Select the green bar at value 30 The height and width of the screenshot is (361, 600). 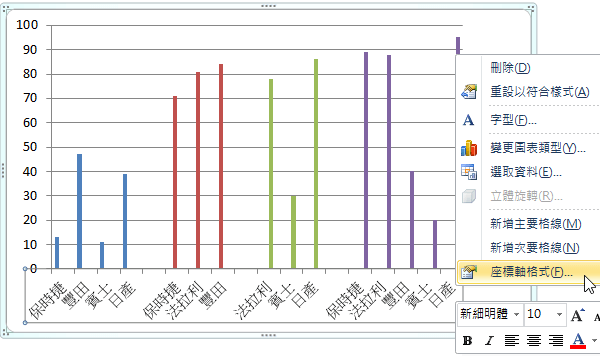(x=293, y=232)
